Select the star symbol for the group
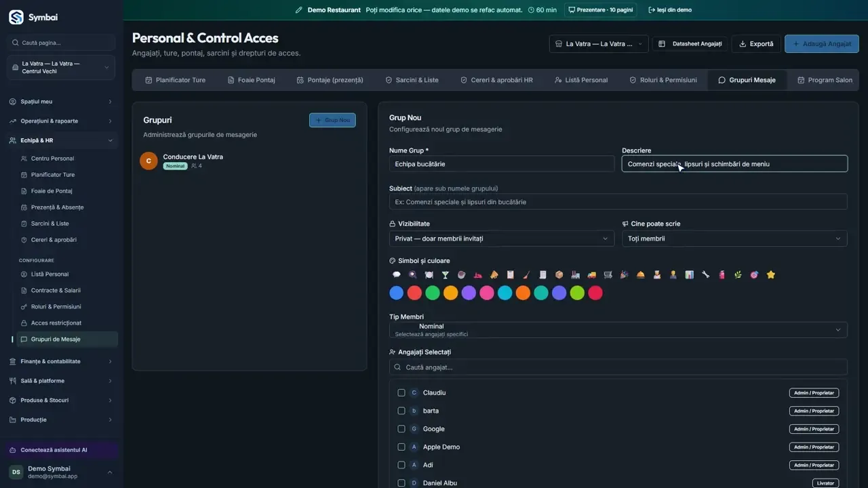Screen dimensions: 868x488 (771, 274)
